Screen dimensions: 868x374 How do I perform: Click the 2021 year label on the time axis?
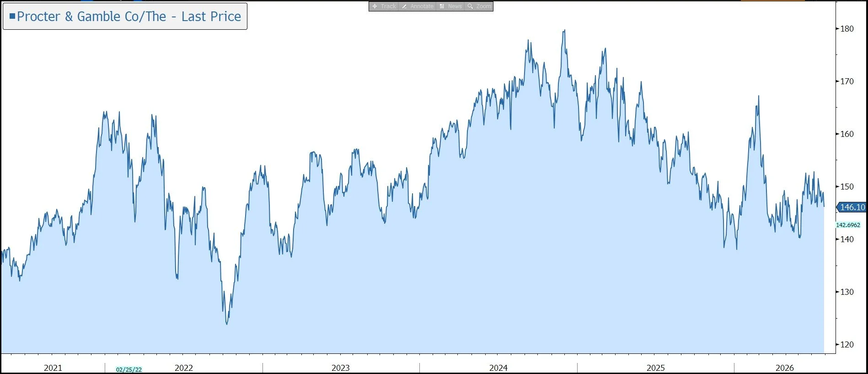point(53,368)
